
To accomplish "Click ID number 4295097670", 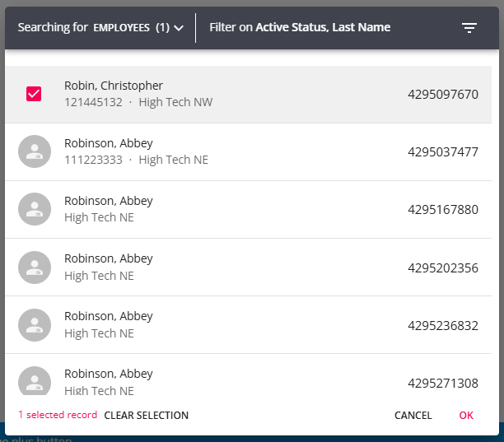I will click(x=443, y=95).
